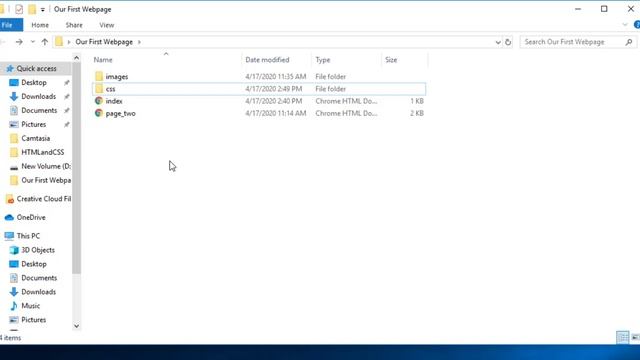Open recent locations dropdown arrow
640x360 pixels.
pos(33,42)
